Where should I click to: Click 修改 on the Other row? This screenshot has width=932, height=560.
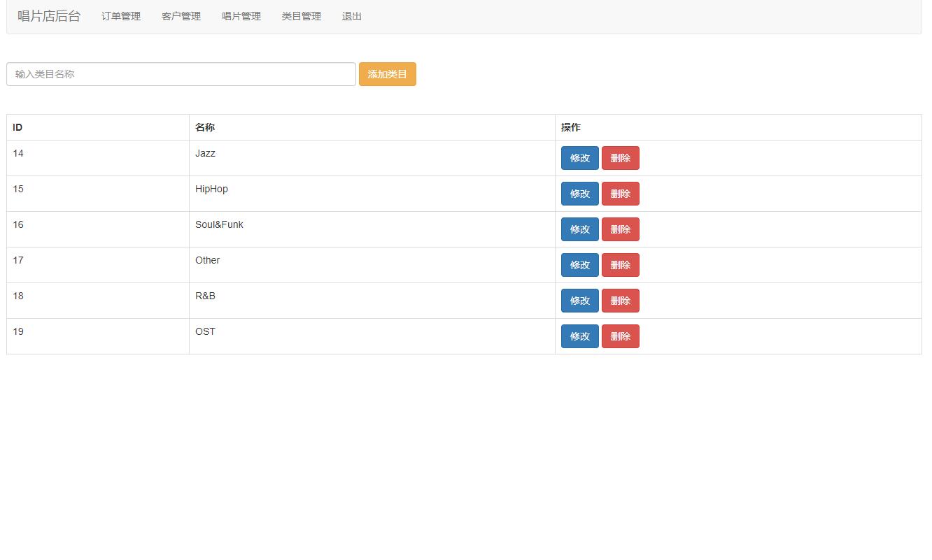point(579,264)
